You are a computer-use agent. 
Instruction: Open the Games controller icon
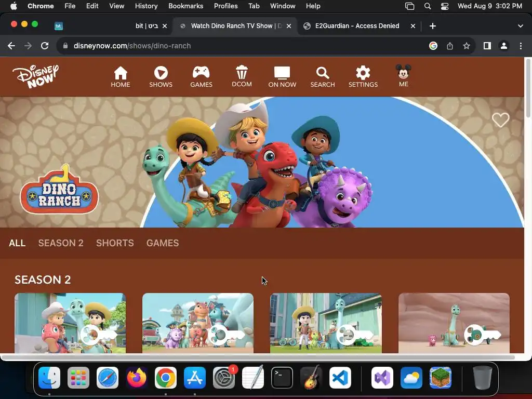(x=201, y=77)
